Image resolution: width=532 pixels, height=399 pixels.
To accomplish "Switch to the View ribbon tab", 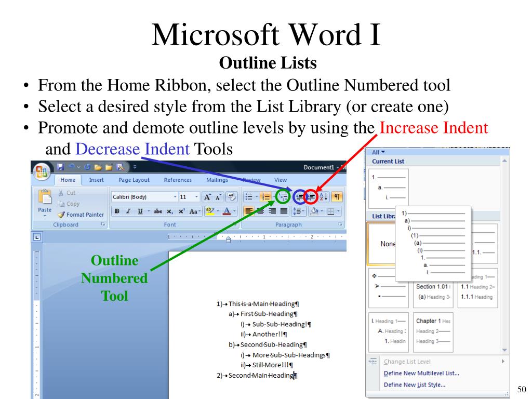I will click(x=281, y=180).
